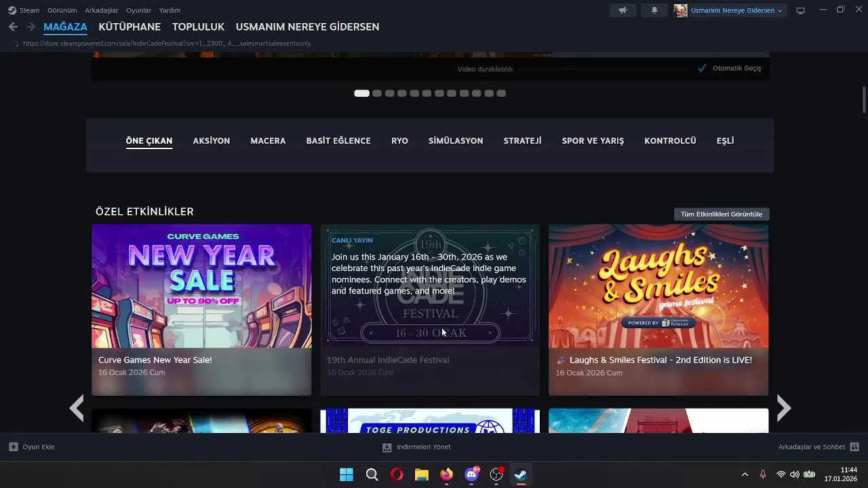Viewport: 868px width, 488px height.
Task: Select the RYO tab
Action: click(x=399, y=140)
